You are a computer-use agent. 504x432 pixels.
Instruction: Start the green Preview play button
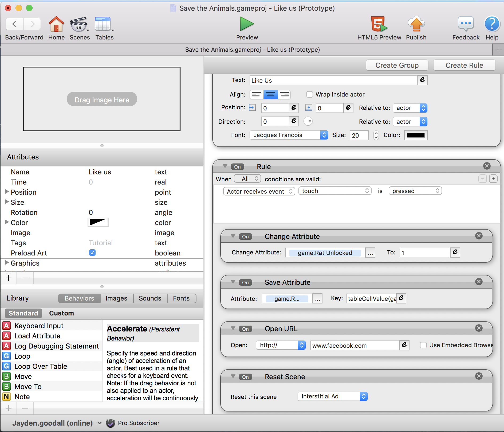pyautogui.click(x=247, y=24)
